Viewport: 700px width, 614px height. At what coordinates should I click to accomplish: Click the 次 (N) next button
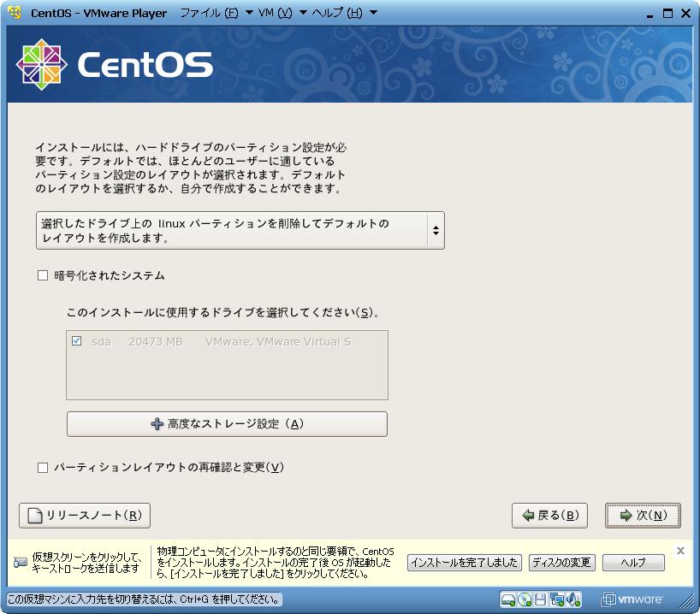click(643, 516)
